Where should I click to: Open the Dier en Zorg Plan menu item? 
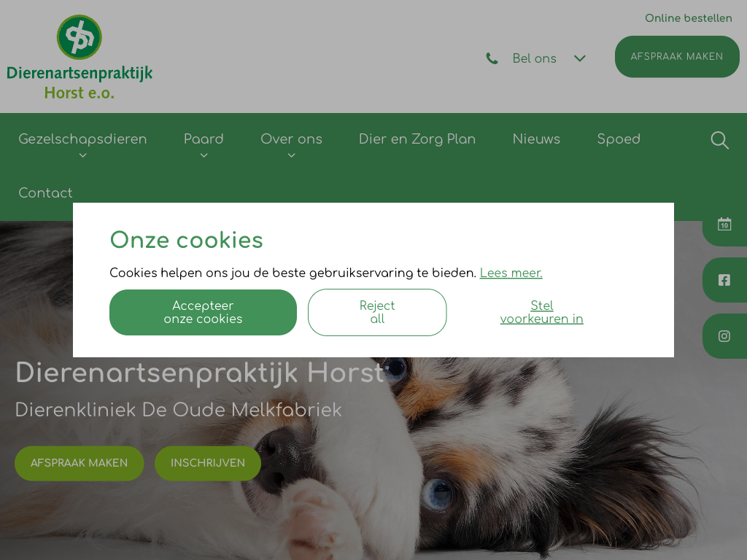pos(417,139)
